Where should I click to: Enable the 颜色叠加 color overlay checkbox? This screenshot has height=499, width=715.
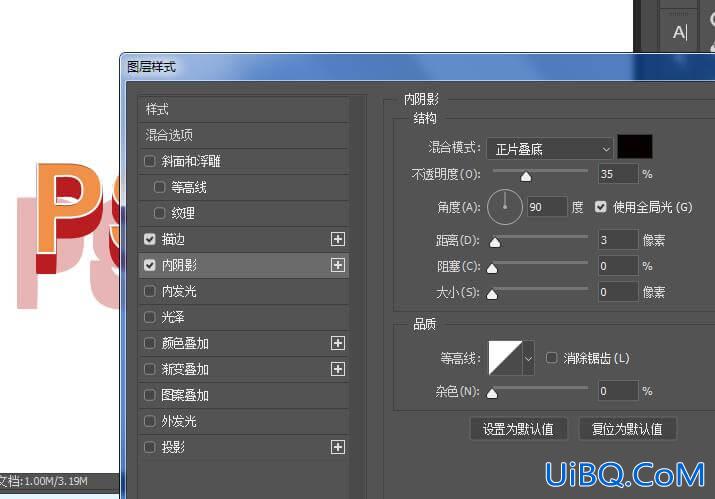(150, 343)
